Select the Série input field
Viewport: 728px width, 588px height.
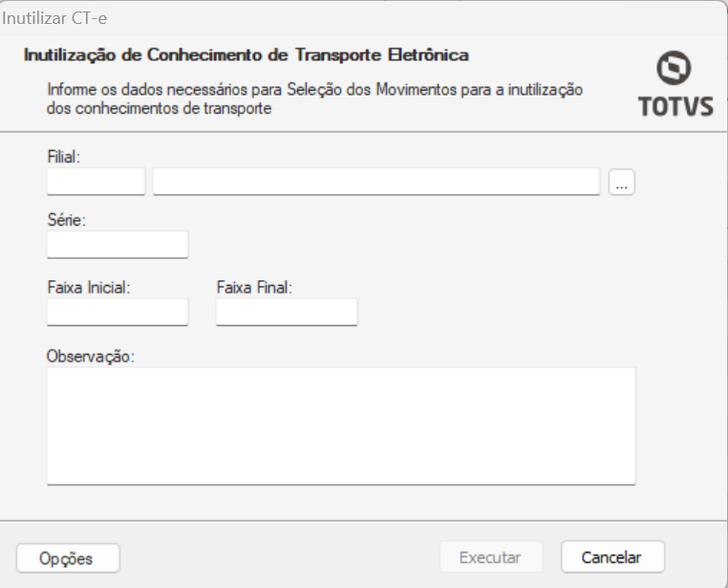[117, 245]
